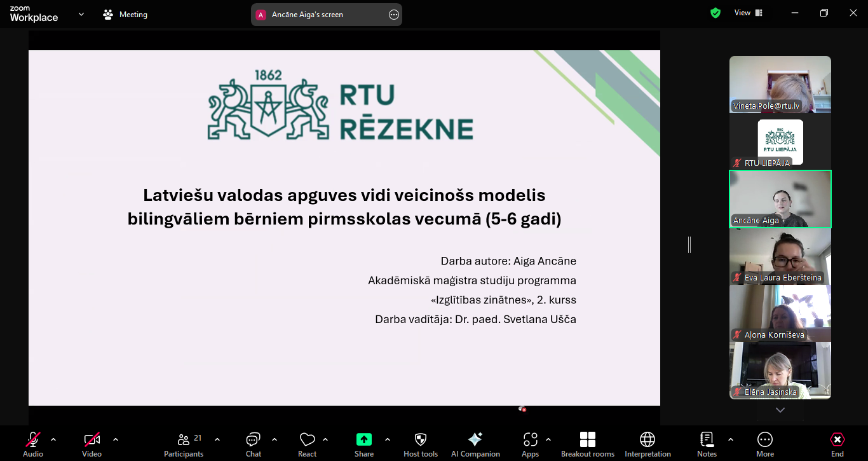Screen dimensions: 868x461
Task: Open the Chat panel
Action: coord(254,444)
